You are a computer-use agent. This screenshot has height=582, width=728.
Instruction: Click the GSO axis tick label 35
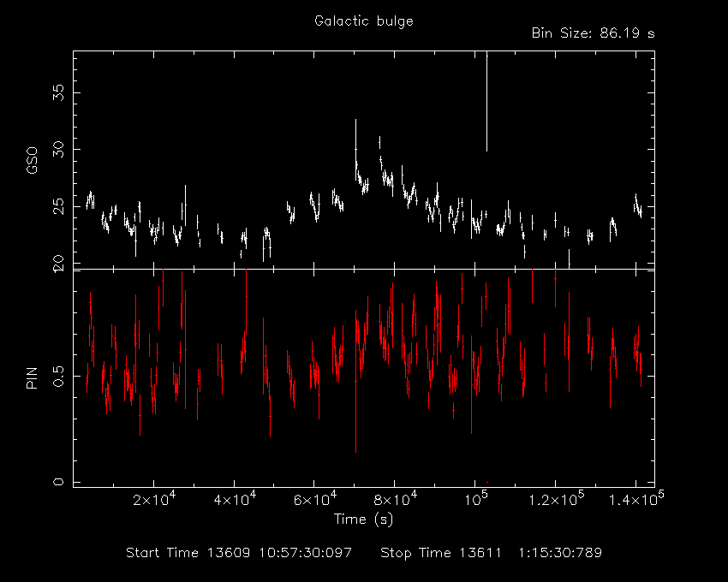[x=59, y=92]
